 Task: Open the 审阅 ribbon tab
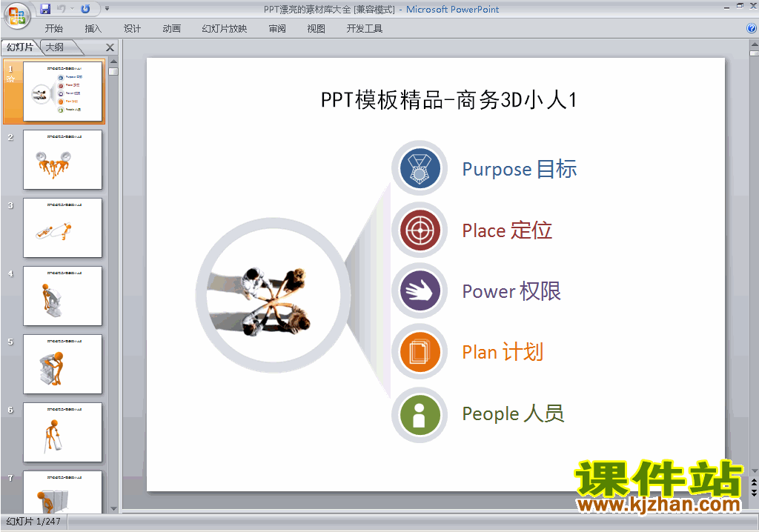277,29
